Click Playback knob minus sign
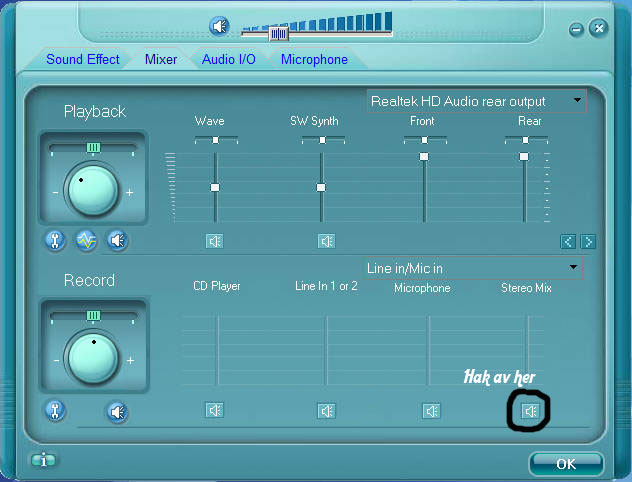Screen dimensions: 632x482 point(55,193)
